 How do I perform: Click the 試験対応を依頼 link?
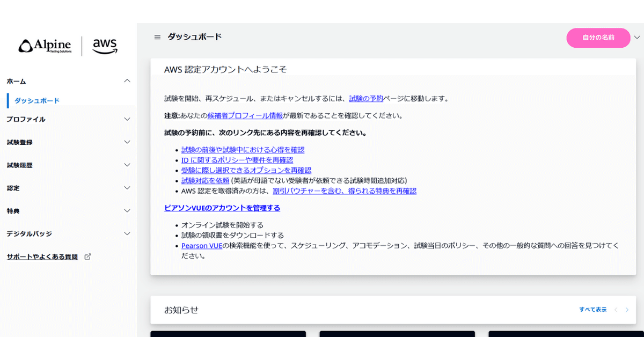[x=205, y=180]
